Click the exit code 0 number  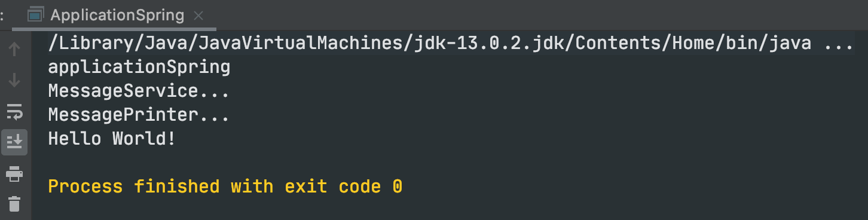397,187
